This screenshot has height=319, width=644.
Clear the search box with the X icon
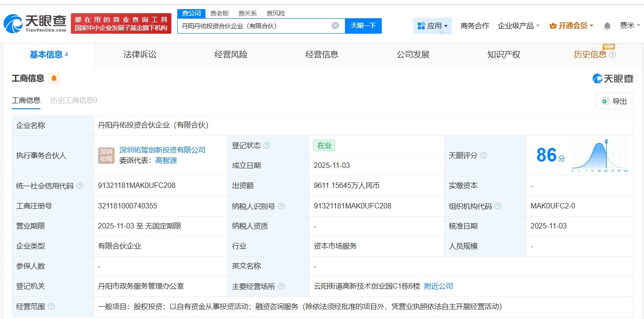335,25
